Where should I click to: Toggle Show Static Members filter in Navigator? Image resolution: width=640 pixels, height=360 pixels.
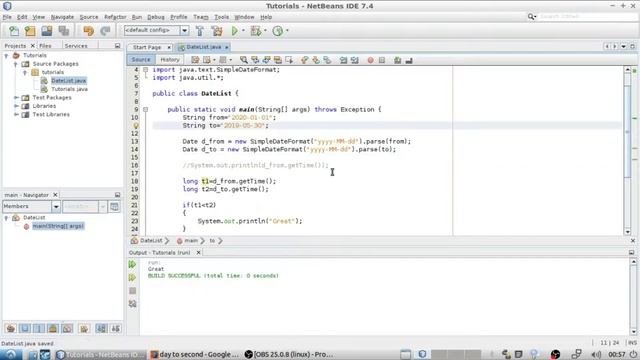39,328
